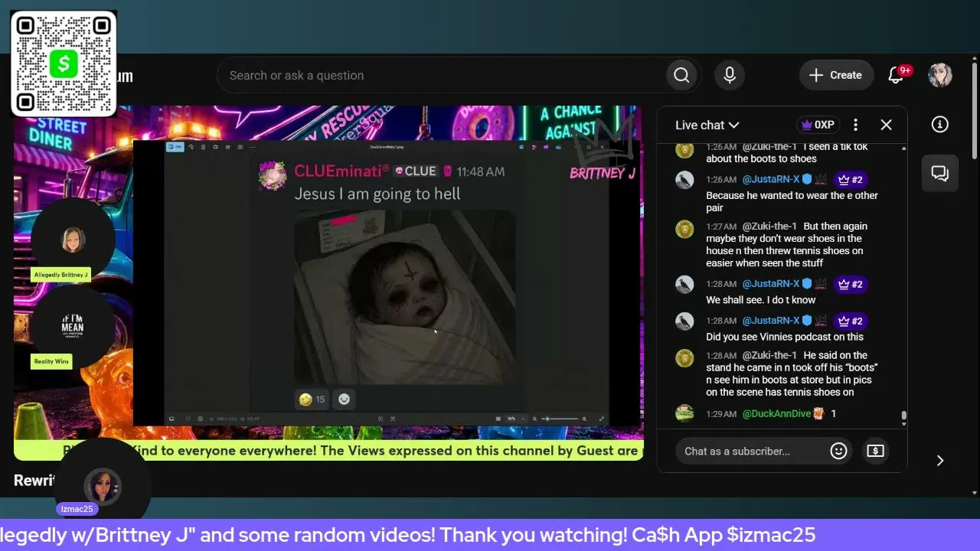Click the #2 badge above 'We shall see'
Viewport: 980px width, 551px height.
pyautogui.click(x=850, y=284)
